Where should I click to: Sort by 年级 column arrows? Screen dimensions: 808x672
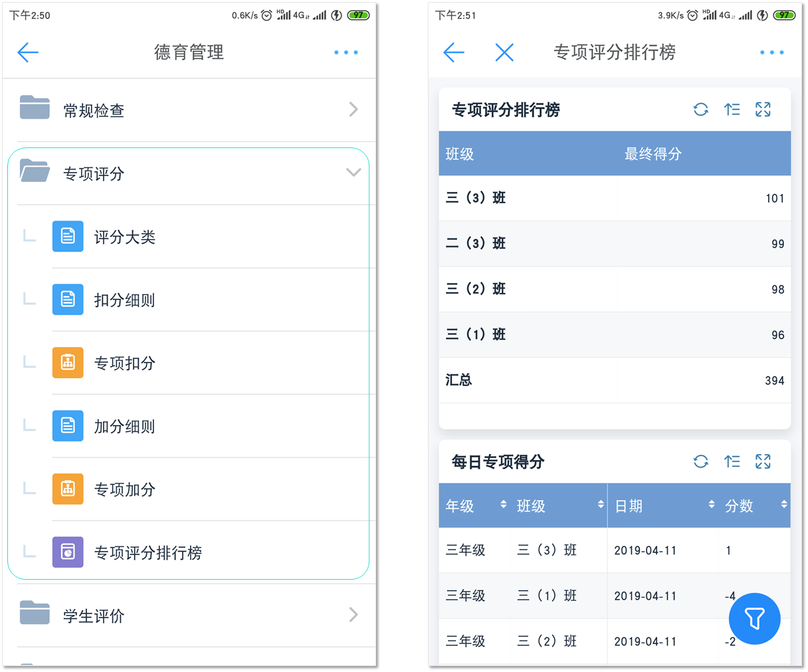coord(504,505)
